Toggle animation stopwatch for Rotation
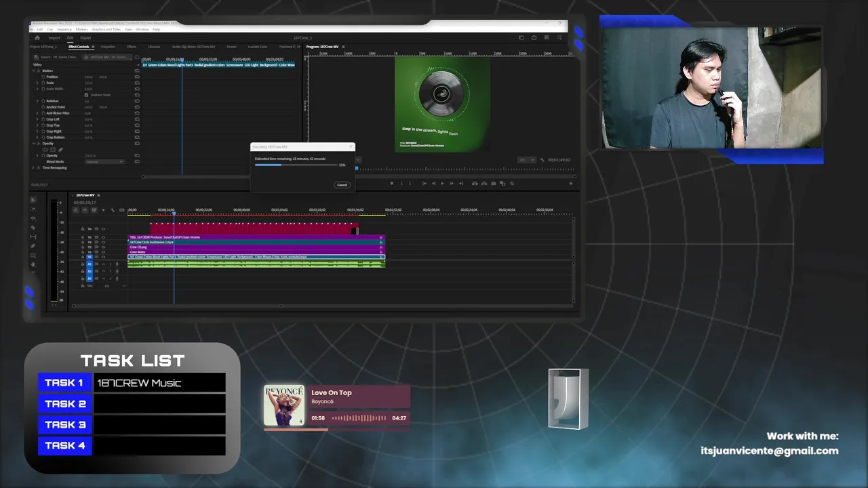This screenshot has width=868, height=488. click(43, 101)
